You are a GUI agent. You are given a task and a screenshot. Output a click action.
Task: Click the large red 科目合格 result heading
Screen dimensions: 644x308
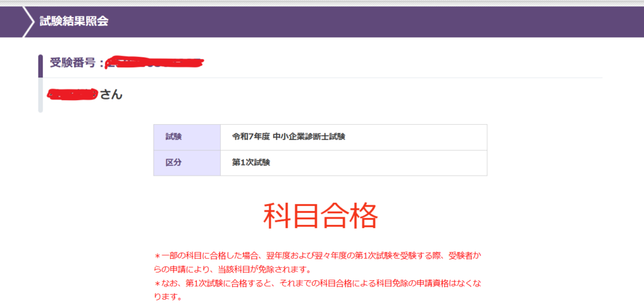pos(320,216)
